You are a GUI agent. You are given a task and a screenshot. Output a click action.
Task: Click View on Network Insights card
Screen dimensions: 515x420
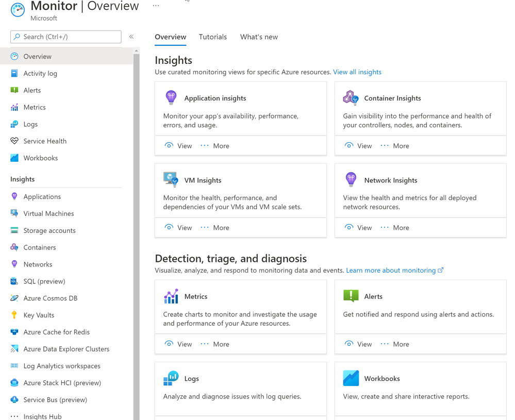point(358,228)
